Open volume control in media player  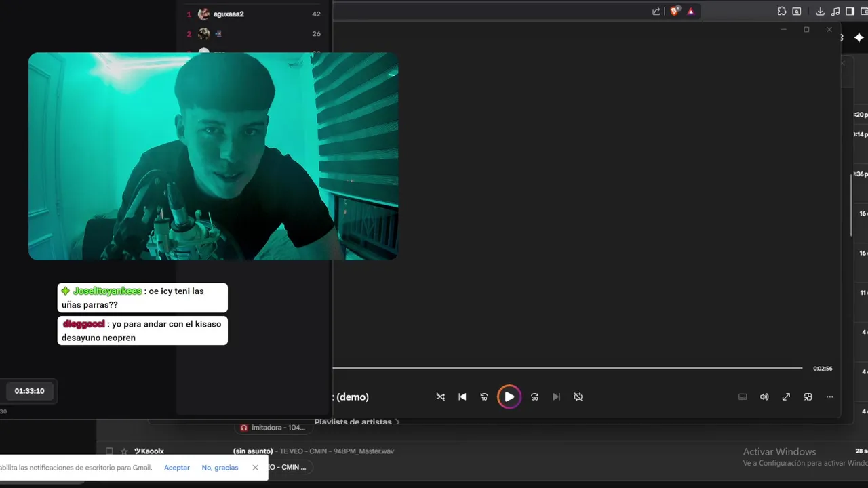tap(764, 397)
